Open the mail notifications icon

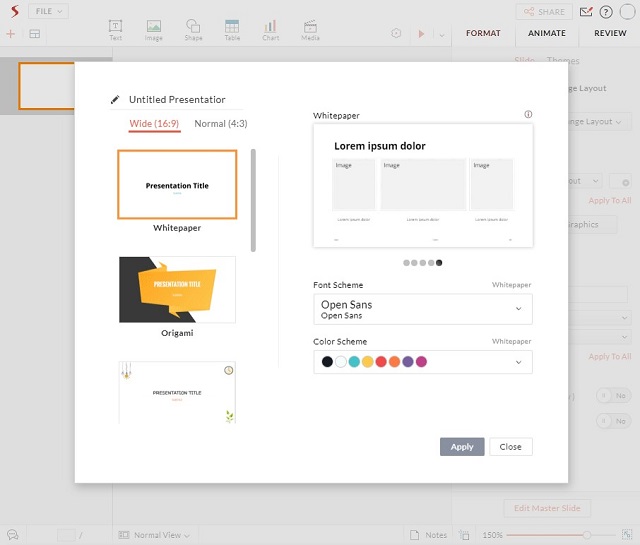pyautogui.click(x=586, y=12)
